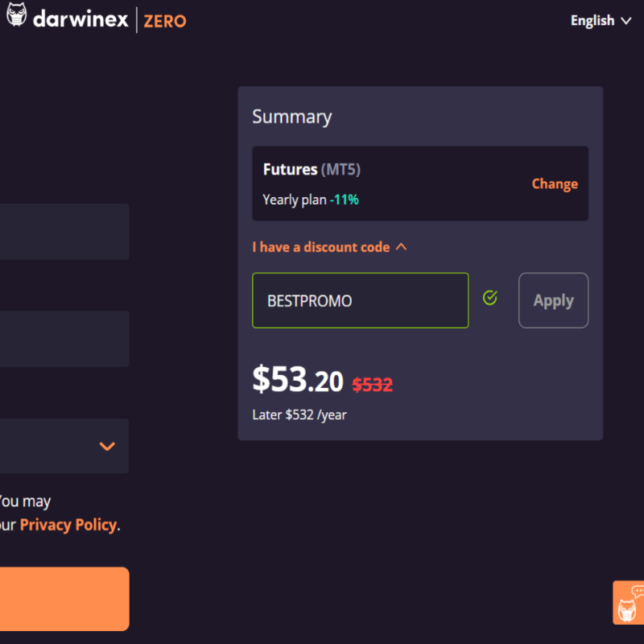Click the first empty field on the left form
The height and width of the screenshot is (644, 644).
64,232
